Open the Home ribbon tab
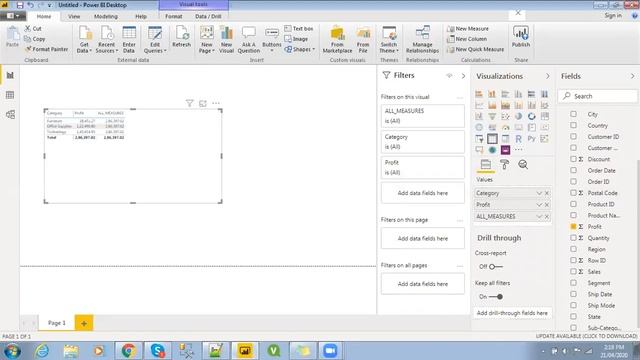 [x=44, y=16]
